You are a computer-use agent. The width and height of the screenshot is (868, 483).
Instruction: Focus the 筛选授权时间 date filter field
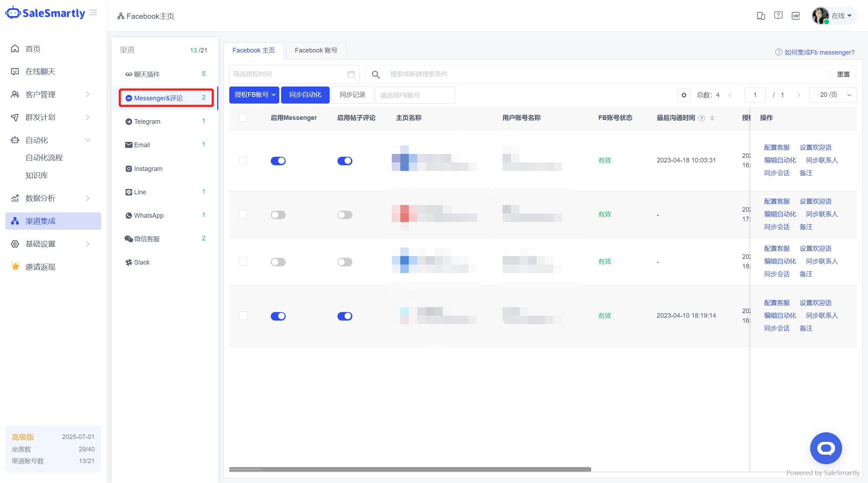(294, 74)
